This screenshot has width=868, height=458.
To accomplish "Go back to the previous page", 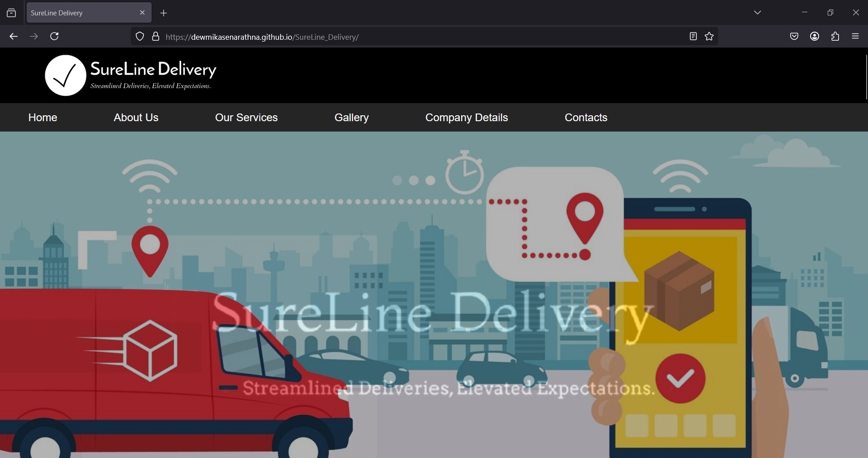I will (x=14, y=37).
